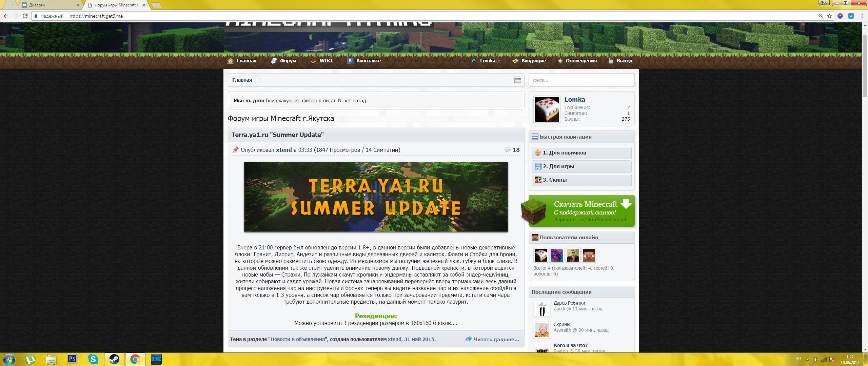Image resolution: width=868 pixels, height=366 pixels.
Task: Open Chrome from the taskbar
Action: pos(135,359)
